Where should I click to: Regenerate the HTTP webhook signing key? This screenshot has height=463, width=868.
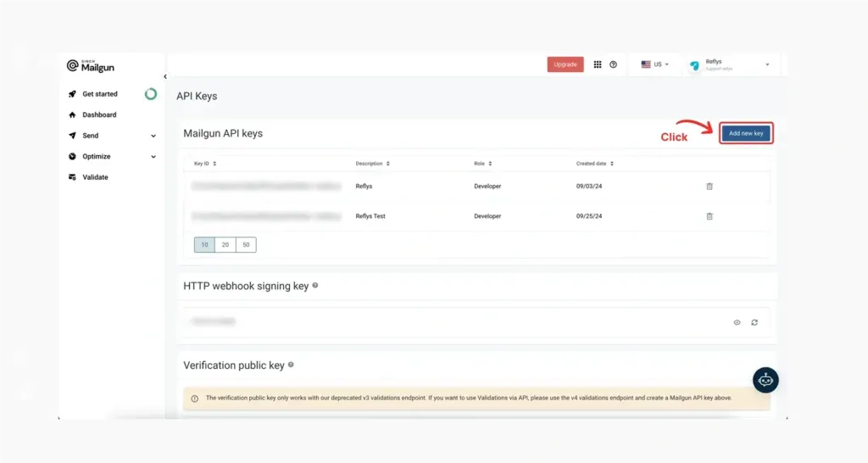(754, 322)
